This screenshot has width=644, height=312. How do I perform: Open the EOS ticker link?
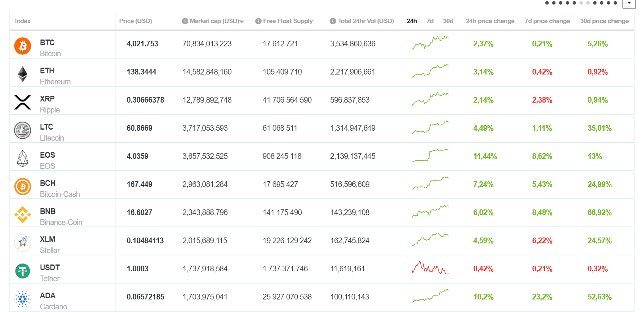(x=47, y=155)
